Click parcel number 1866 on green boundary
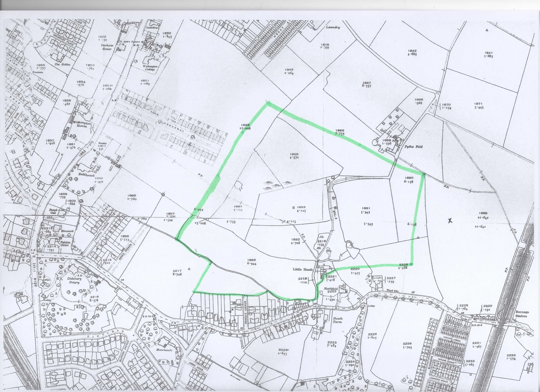 coord(340,130)
